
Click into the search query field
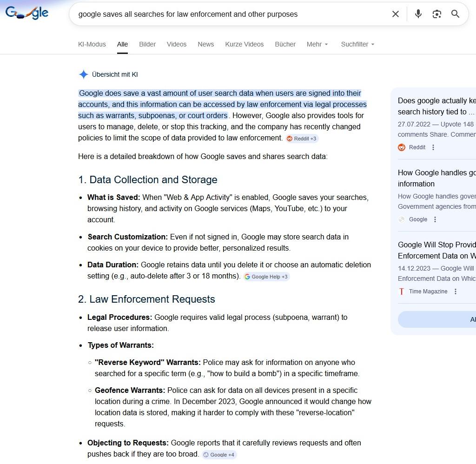228,14
